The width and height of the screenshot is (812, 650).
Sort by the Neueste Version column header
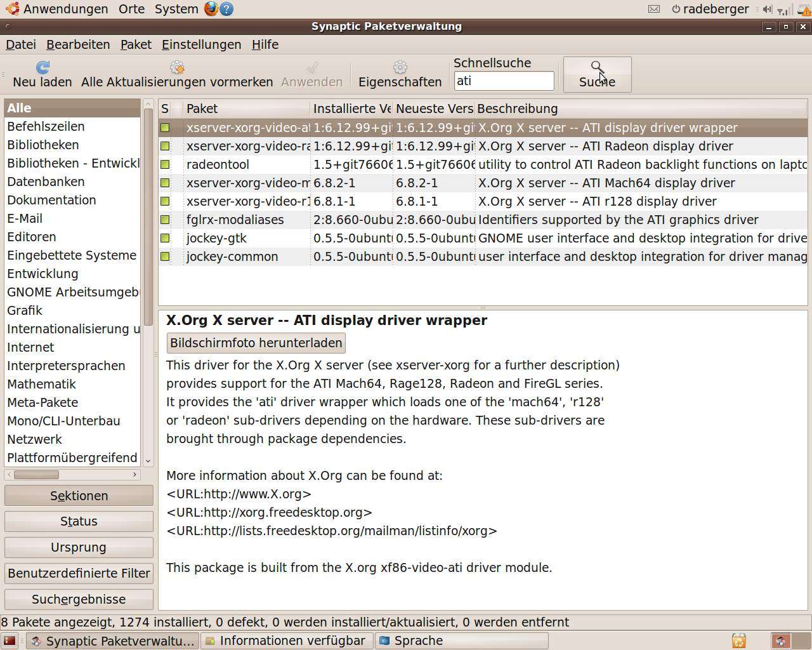click(x=435, y=109)
